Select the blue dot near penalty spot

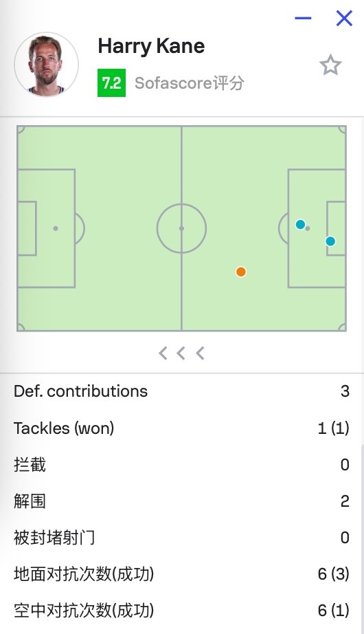pyautogui.click(x=300, y=224)
